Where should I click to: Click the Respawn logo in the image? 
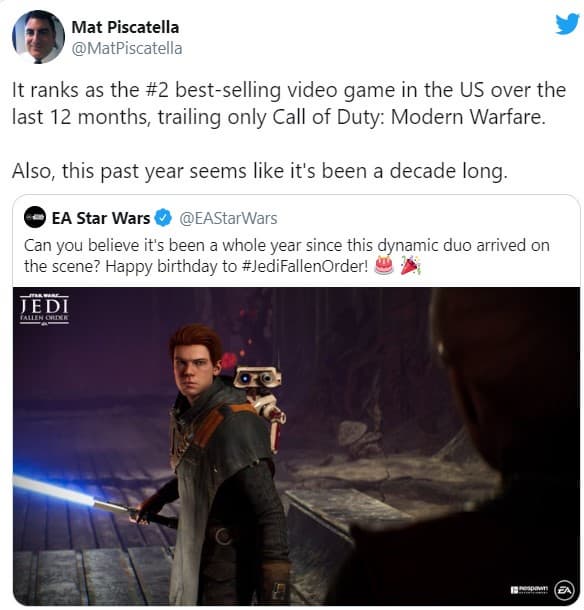click(x=530, y=589)
